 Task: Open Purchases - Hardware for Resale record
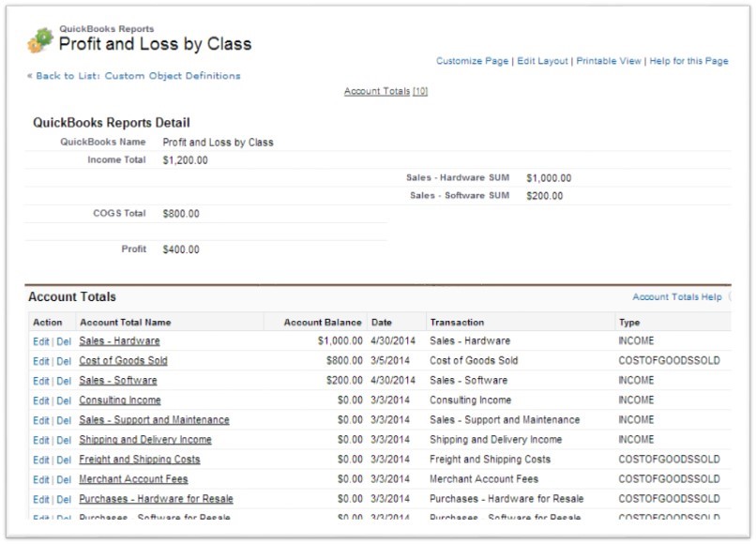coord(156,499)
